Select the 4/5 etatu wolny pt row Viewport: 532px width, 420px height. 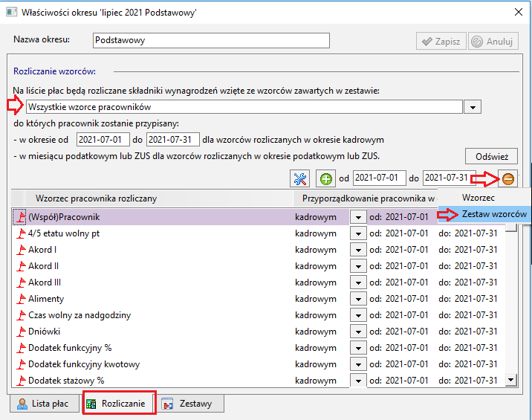click(258, 233)
